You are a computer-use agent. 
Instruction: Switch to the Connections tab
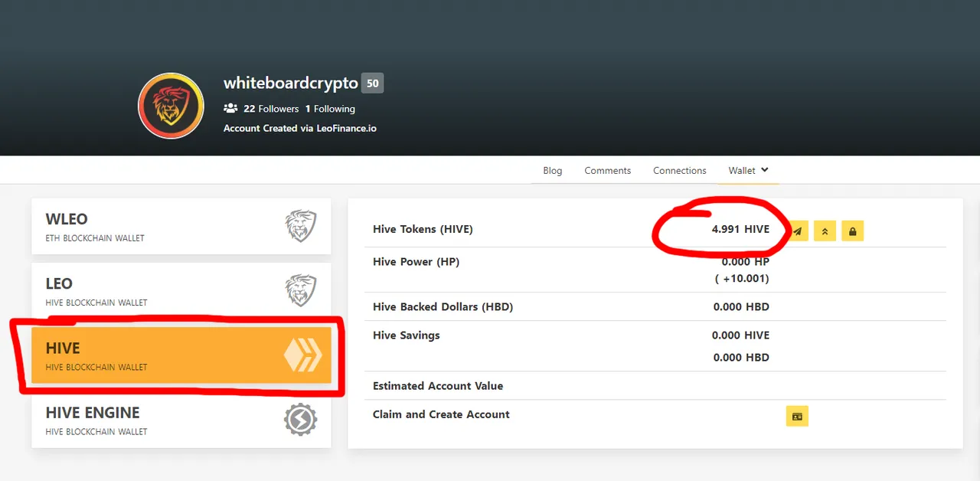coord(680,170)
